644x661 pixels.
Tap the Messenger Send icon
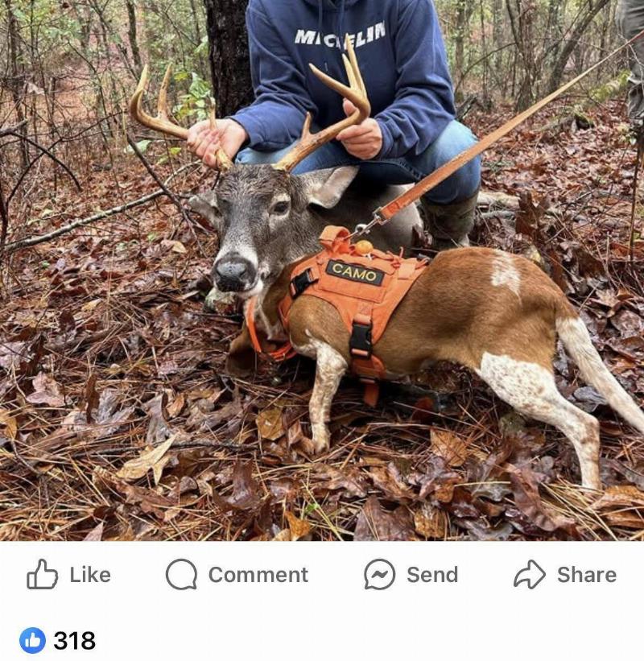point(379,575)
